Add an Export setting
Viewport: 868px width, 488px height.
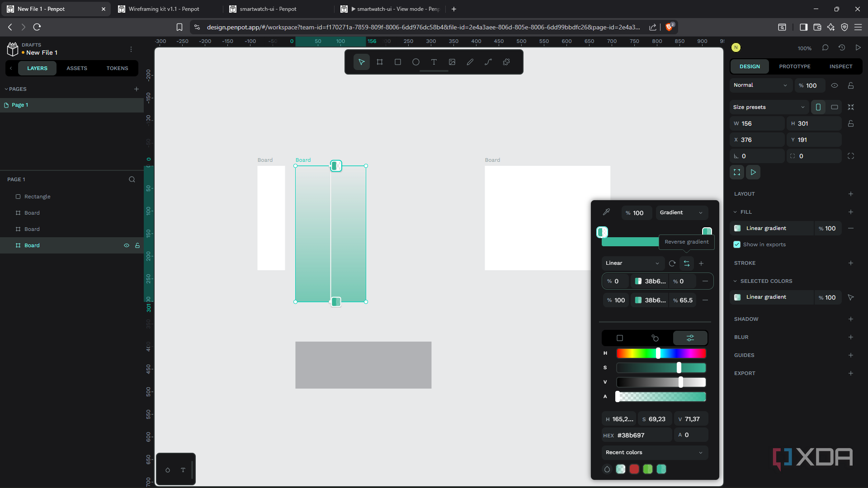(851, 373)
